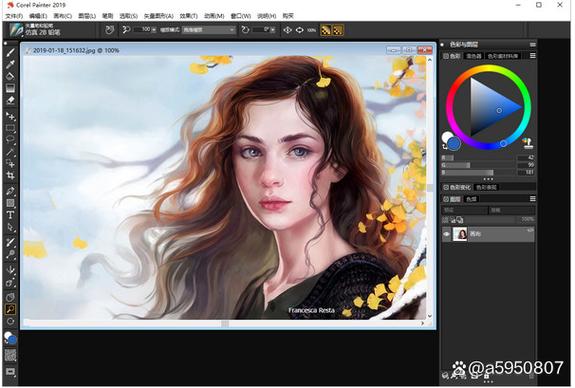
Task: Click the document horizontal scrollbar
Action: tap(225, 324)
